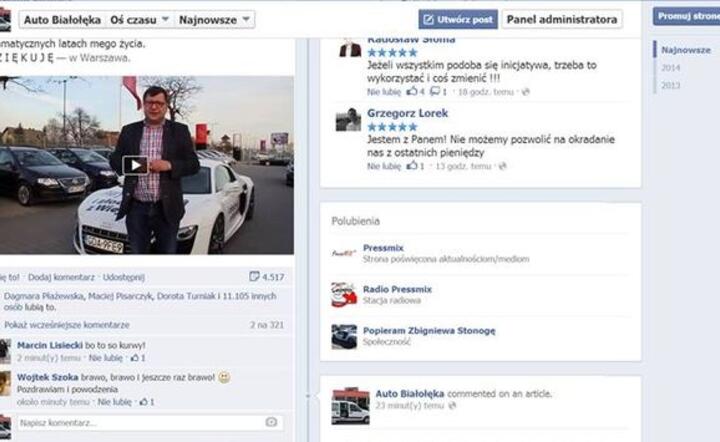720x442 pixels.
Task: Click the Warszawa location link
Action: coord(103,58)
